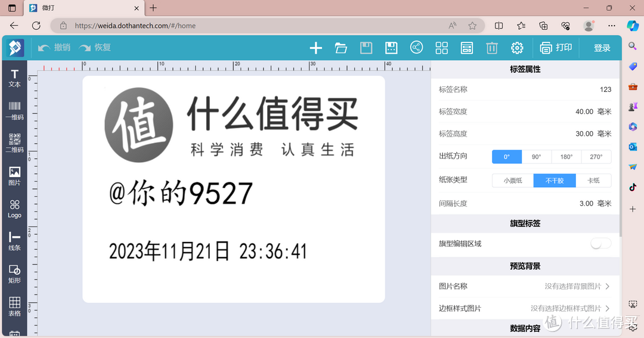Edit the 标签高度 value 30.00

click(584, 134)
